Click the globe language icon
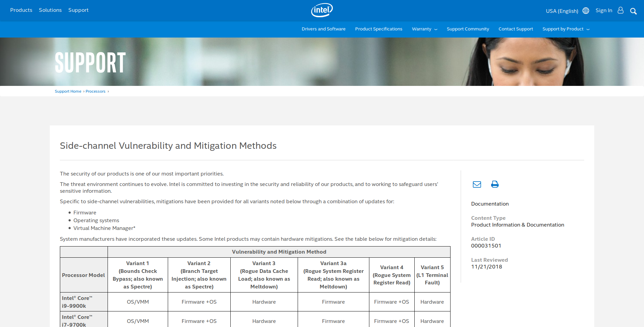The width and height of the screenshot is (644, 327). tap(586, 11)
